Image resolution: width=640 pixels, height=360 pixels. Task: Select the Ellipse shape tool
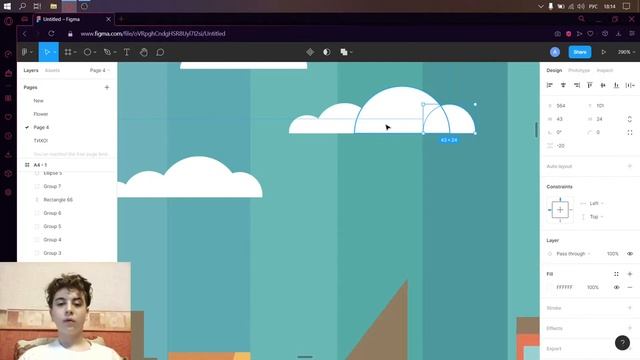click(x=87, y=52)
